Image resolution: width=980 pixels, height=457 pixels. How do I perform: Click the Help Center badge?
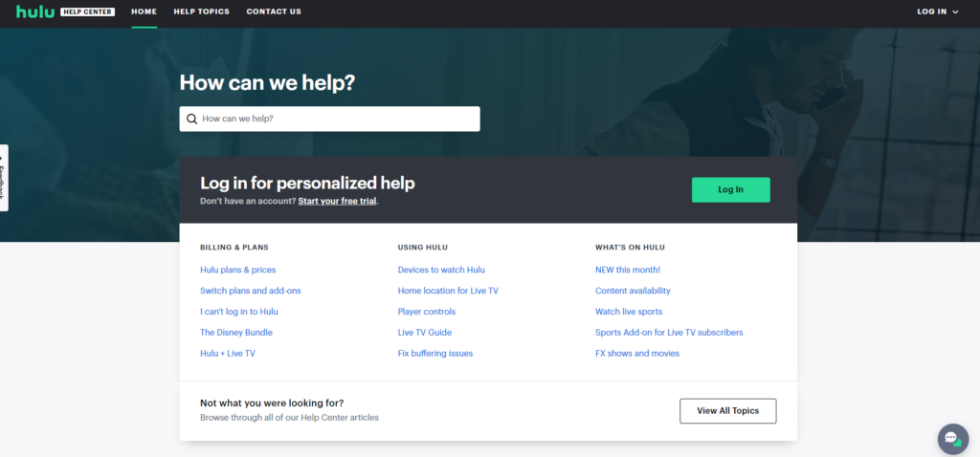88,11
